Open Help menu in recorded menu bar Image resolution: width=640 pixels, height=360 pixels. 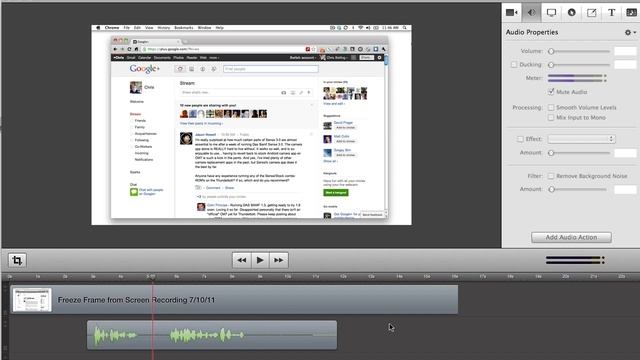[x=220, y=28]
